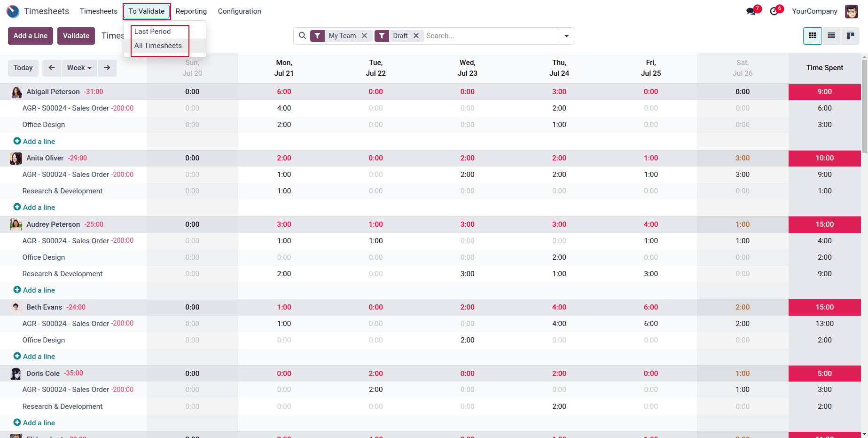Open the Discuss messages icon

751,10
